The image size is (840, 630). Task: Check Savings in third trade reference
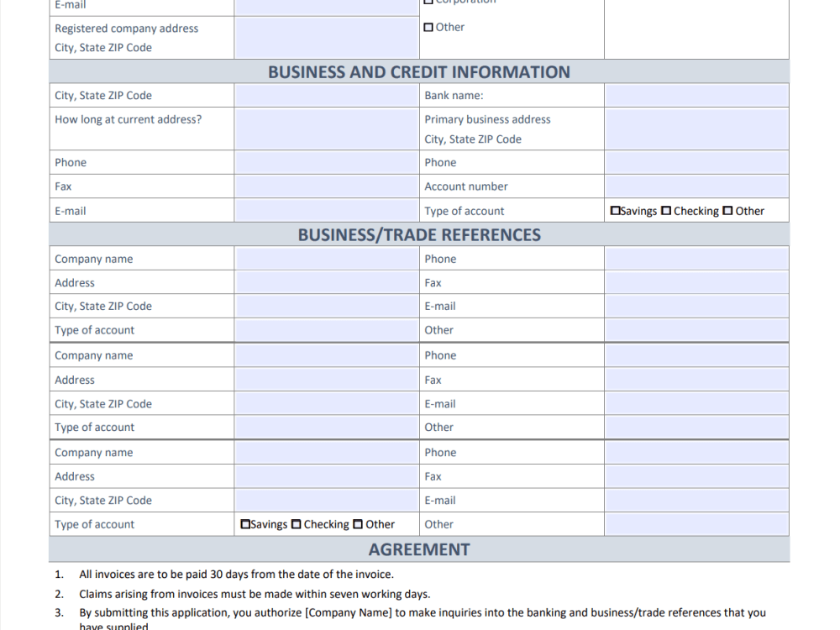245,524
